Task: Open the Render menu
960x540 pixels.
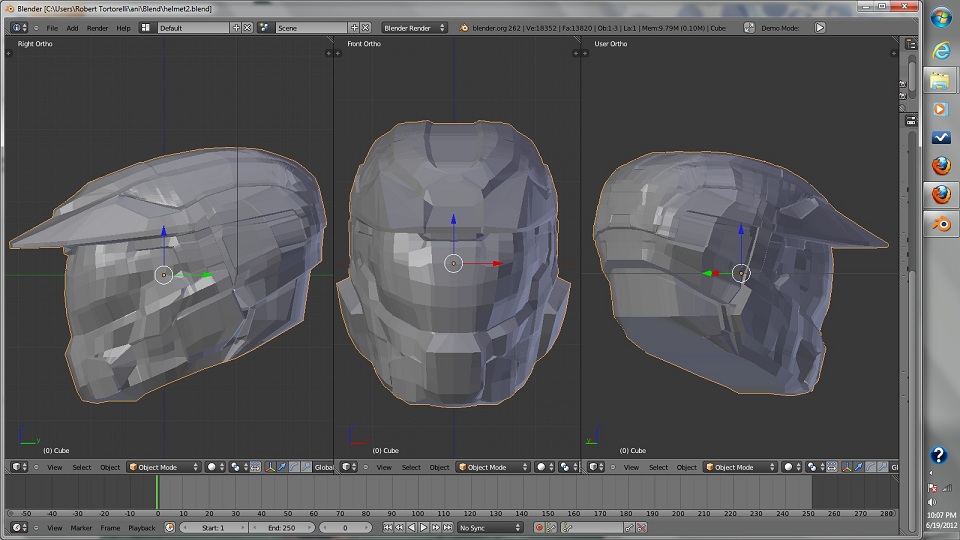Action: (97, 28)
